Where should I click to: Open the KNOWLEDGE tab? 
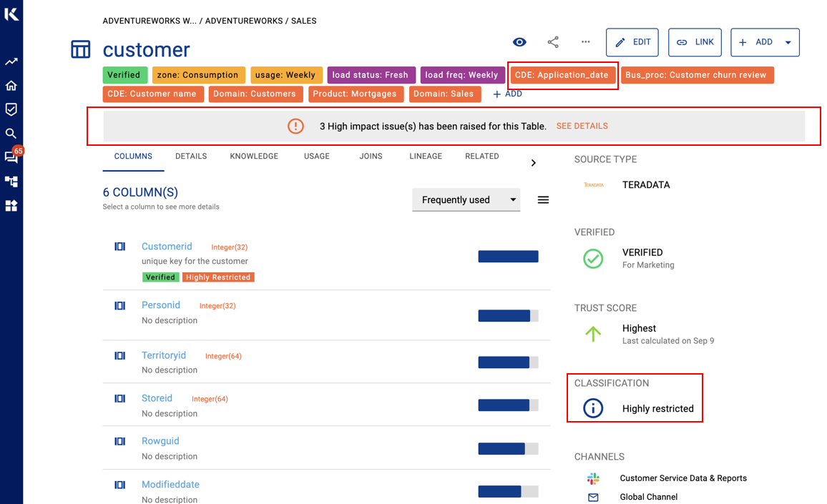[254, 157]
